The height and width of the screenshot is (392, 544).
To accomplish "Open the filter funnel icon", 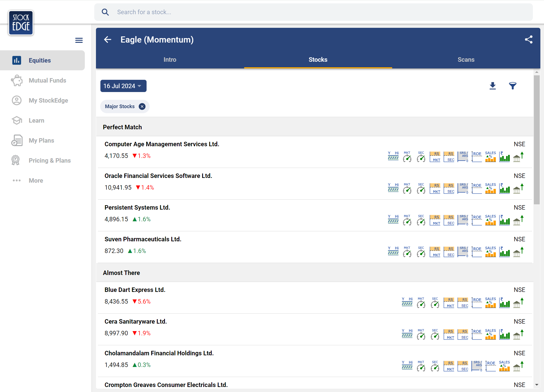I will 513,86.
